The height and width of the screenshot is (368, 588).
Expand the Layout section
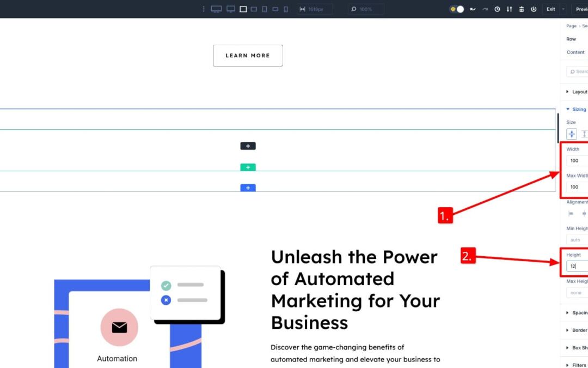point(578,92)
